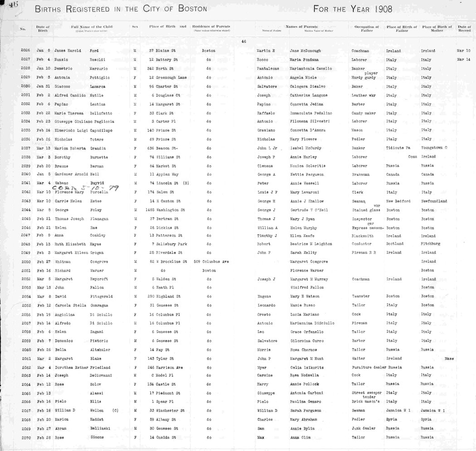Click the surname "Ballinski"
Image resolution: width=476 pixels, height=451 pixels.
point(100,428)
